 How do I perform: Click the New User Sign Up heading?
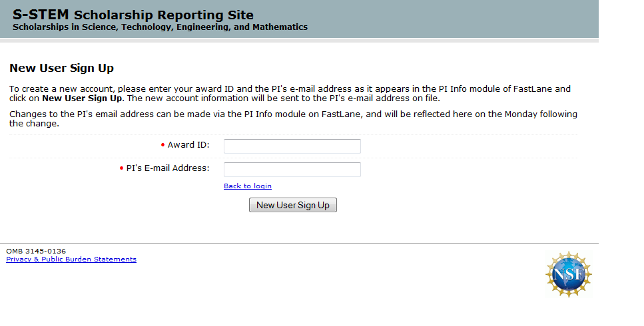pos(62,68)
